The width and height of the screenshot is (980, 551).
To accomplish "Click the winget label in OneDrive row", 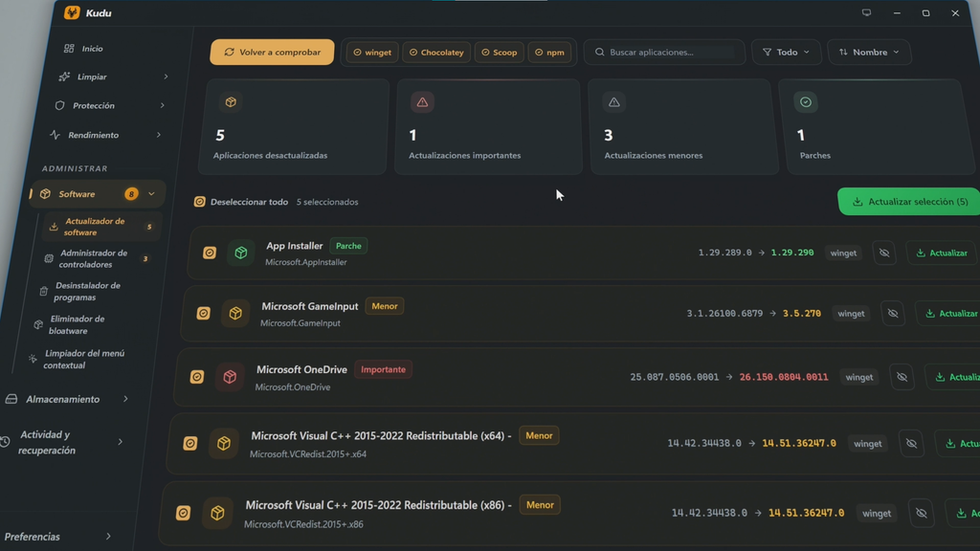I will (859, 377).
